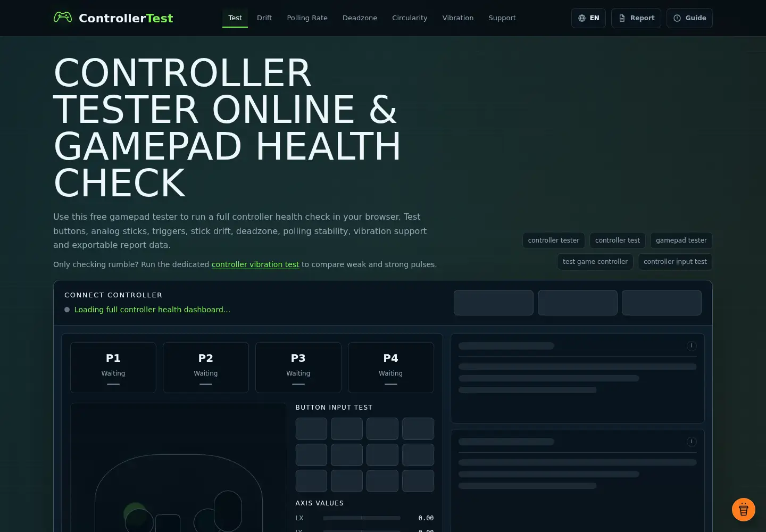Open the Guide button
Screen dimensions: 766x532
(689, 18)
